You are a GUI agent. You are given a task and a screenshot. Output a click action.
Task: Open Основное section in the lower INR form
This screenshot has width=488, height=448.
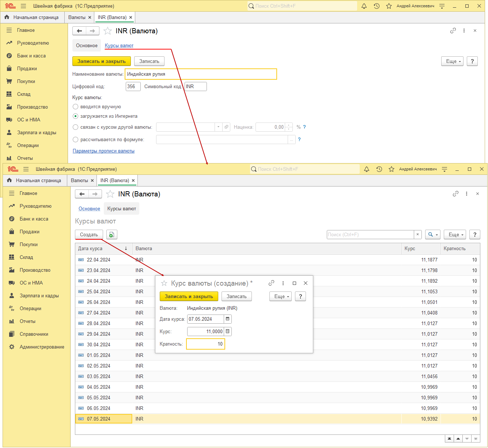tap(89, 208)
